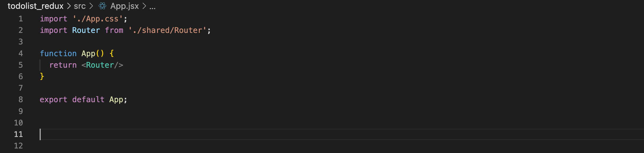644x153 pixels.
Task: Expand the ellipsis breadcrumb symbol list
Action: click(152, 7)
